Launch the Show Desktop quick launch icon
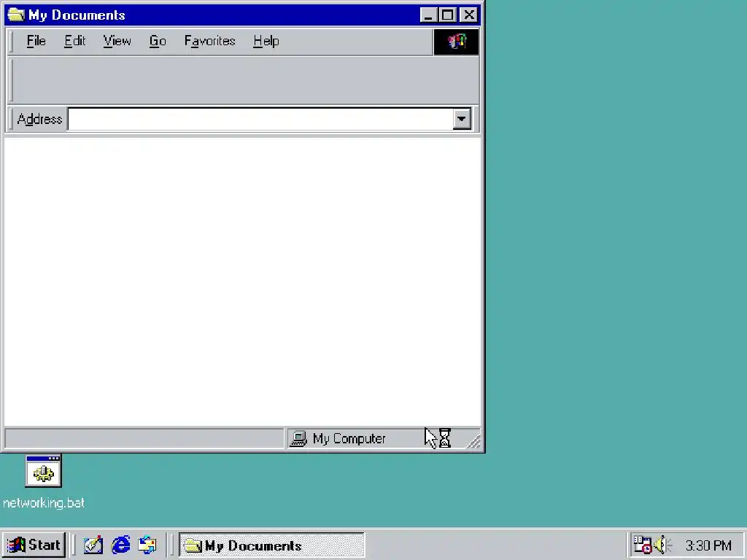The width and height of the screenshot is (747, 560). [93, 545]
